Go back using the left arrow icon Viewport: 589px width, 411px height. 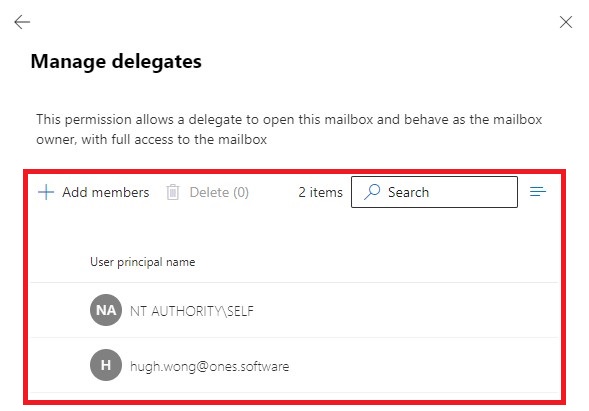[22, 22]
